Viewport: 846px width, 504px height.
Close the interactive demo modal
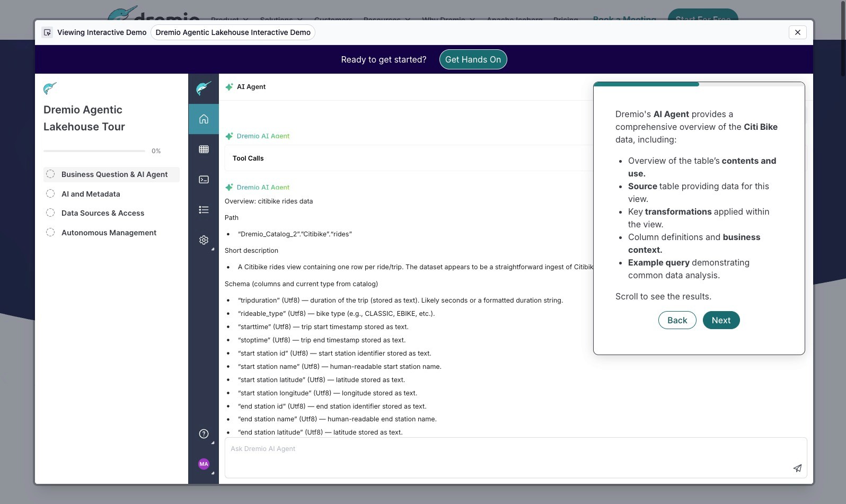[798, 32]
